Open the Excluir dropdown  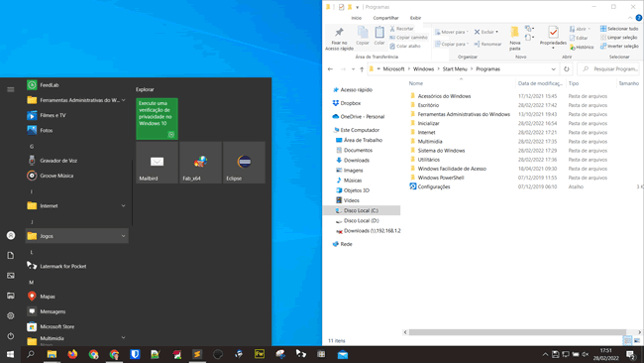[486, 32]
